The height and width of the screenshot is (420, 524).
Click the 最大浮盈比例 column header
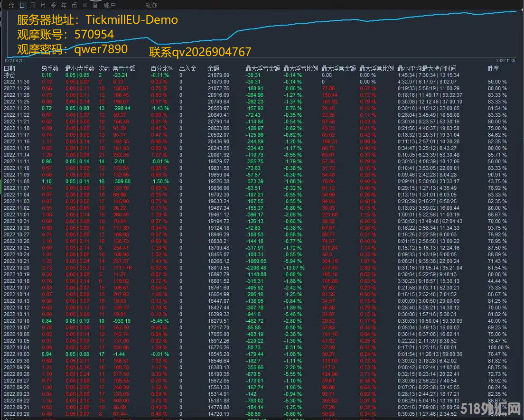pyautogui.click(x=377, y=68)
